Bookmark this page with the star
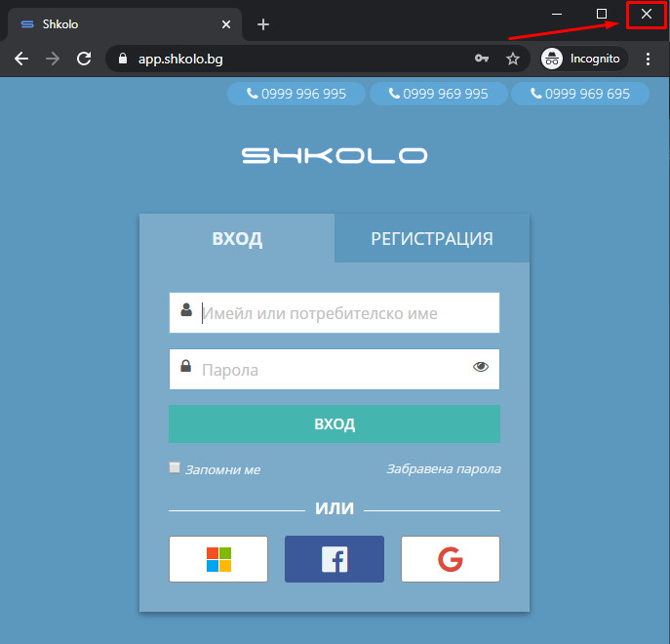Viewport: 670px width, 644px height. [x=513, y=59]
